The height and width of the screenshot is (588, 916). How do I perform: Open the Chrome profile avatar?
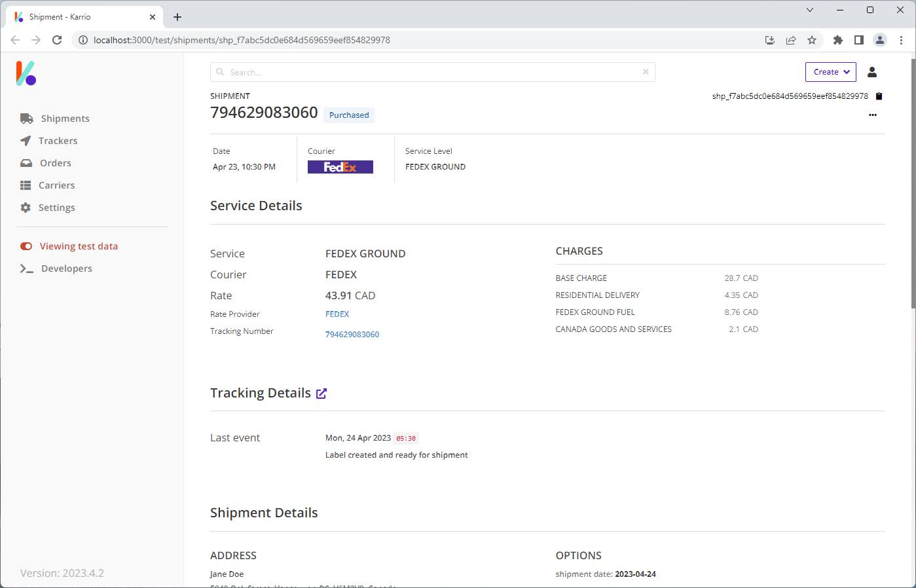tap(880, 40)
